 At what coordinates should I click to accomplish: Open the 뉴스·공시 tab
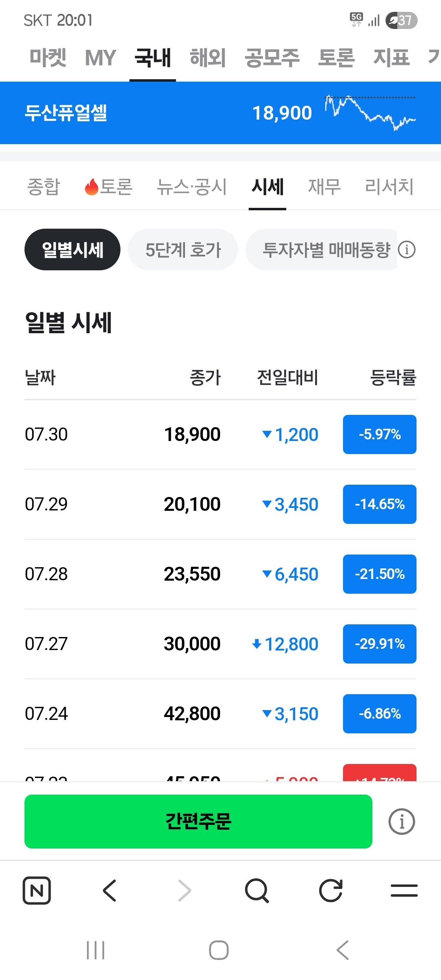click(192, 187)
